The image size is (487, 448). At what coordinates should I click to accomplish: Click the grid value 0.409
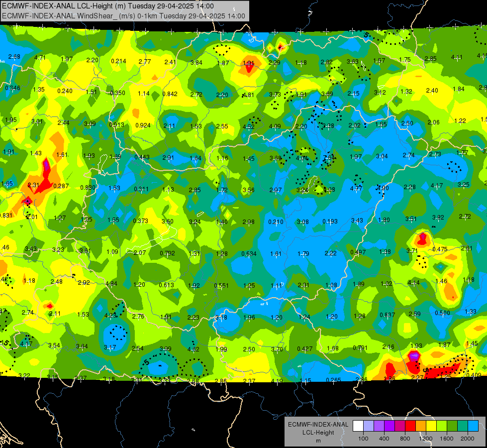[474, 375]
